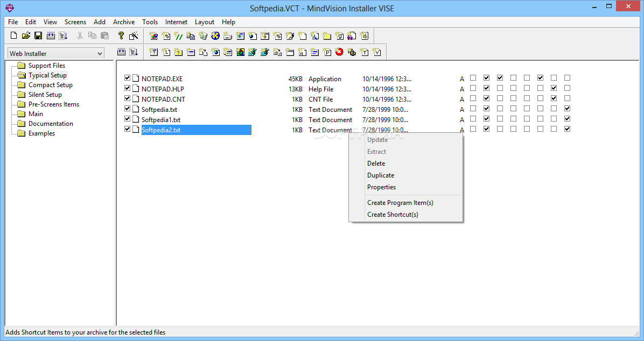Uncheck the checkbox before Softpedia1.txt
644x341 pixels.
click(127, 119)
